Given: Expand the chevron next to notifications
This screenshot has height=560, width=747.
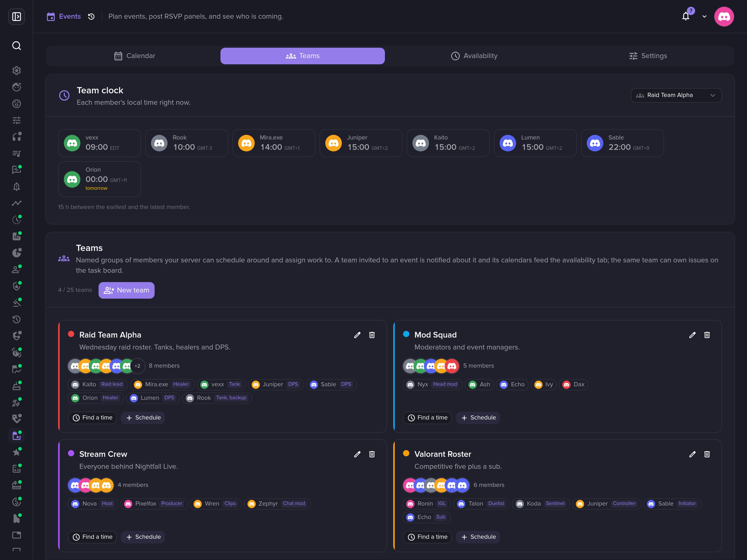Looking at the screenshot, I should pyautogui.click(x=704, y=17).
